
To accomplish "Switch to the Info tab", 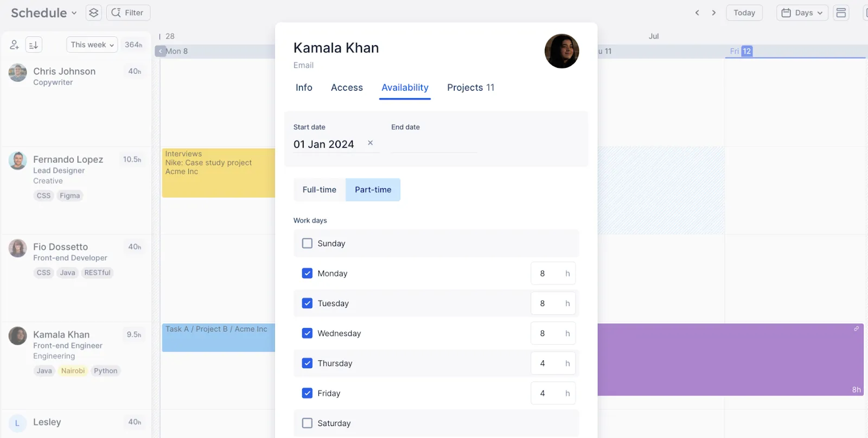I will (x=304, y=87).
